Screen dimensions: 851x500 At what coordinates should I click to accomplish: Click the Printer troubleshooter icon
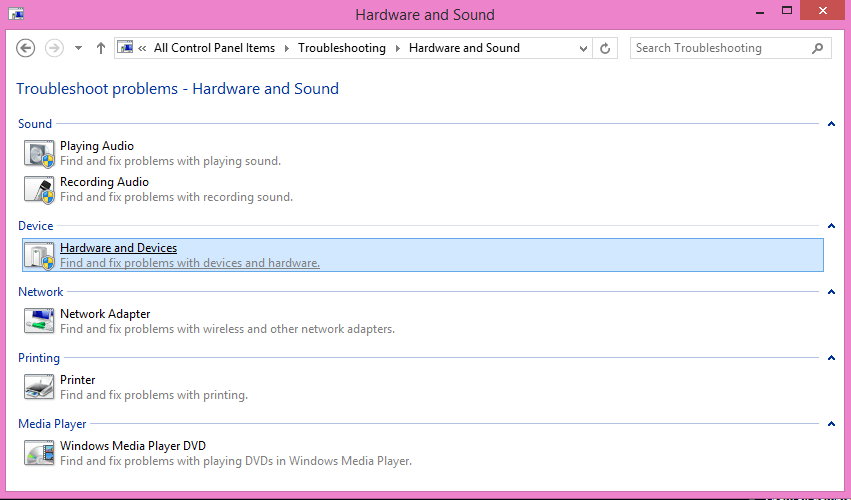(x=39, y=387)
